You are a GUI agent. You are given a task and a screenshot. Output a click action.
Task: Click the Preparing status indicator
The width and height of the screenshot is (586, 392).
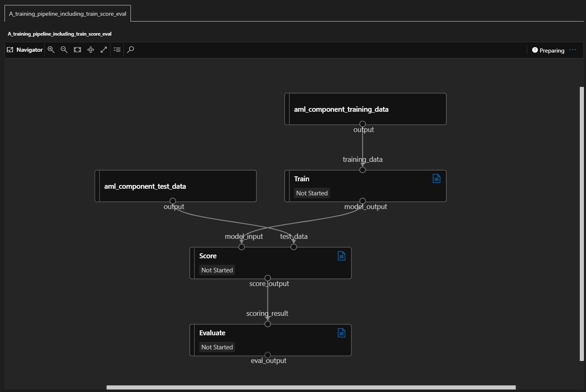[548, 51]
